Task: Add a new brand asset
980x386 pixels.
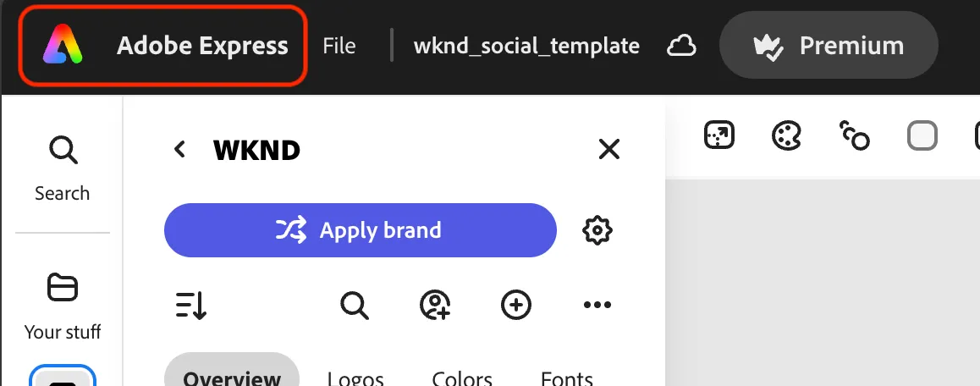Action: coord(516,306)
